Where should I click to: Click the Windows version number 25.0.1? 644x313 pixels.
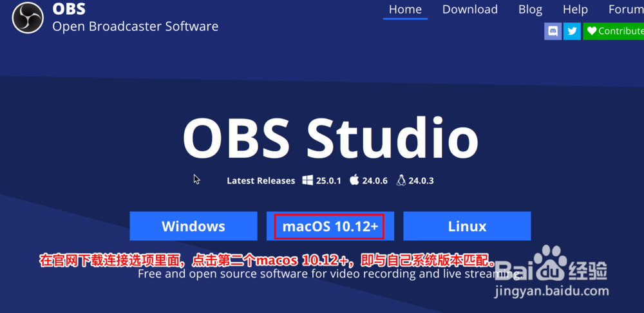[328, 181]
